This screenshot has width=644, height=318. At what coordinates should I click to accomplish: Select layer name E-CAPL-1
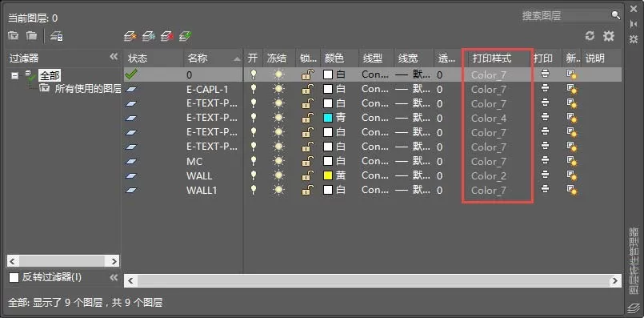tap(207, 89)
